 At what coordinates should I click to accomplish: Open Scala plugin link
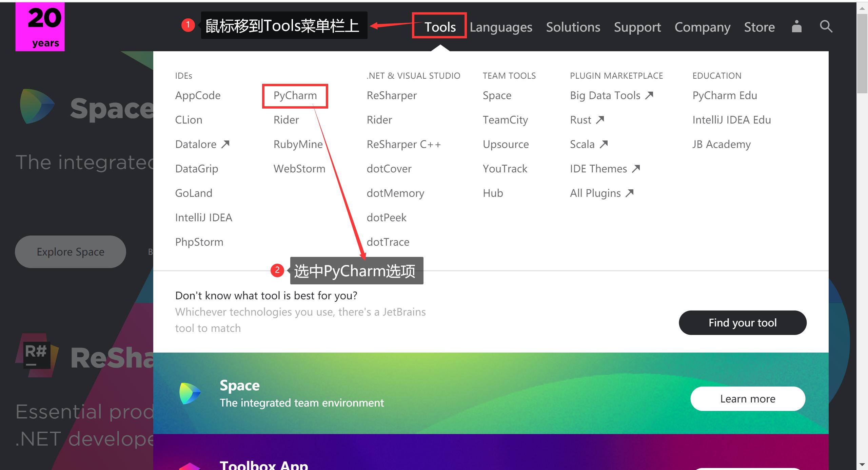(589, 144)
